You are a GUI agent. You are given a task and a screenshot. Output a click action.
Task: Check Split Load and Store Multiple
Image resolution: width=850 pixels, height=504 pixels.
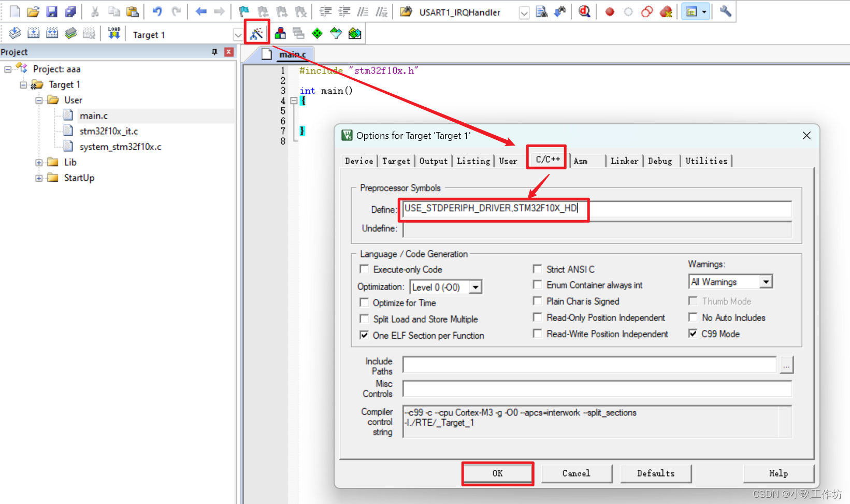click(364, 319)
